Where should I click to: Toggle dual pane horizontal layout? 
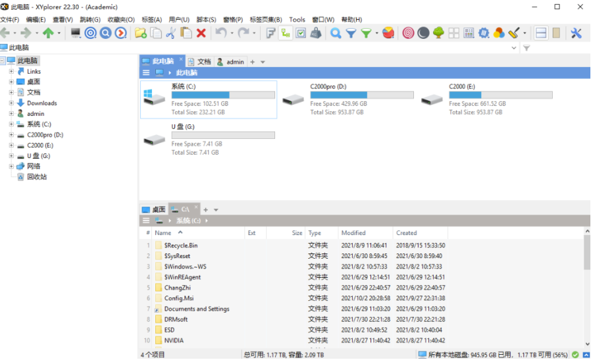click(541, 33)
